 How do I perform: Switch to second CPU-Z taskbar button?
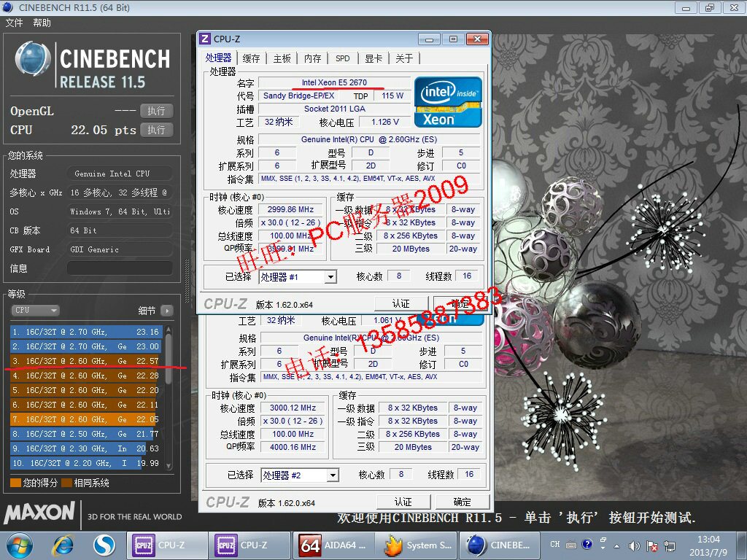point(249,545)
